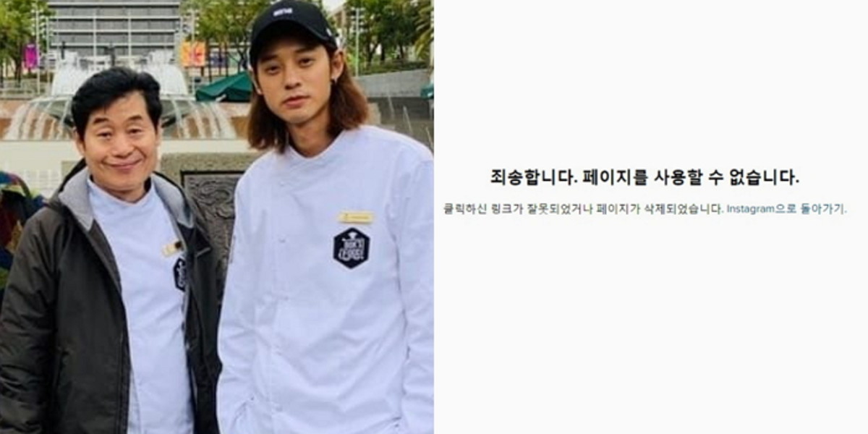Click the dark badge on the older man's jacket
Image resolution: width=868 pixels, height=434 pixels.
(179, 274)
